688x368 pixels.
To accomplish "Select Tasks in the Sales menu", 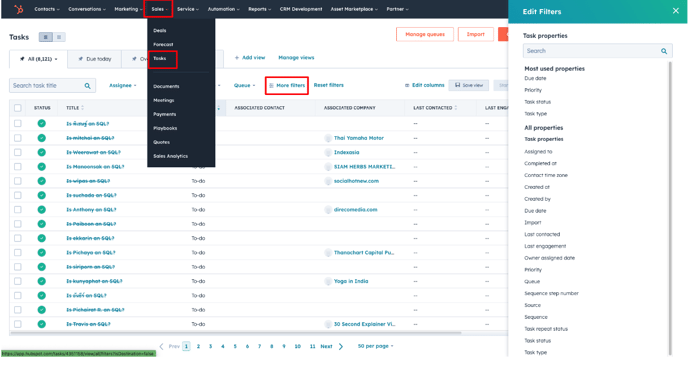I will 160,58.
